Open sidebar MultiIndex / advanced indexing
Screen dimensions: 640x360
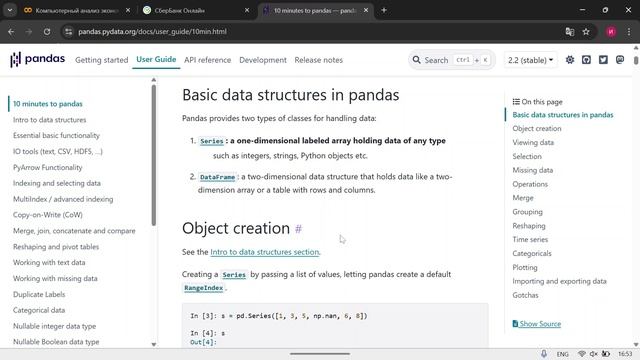pos(63,199)
